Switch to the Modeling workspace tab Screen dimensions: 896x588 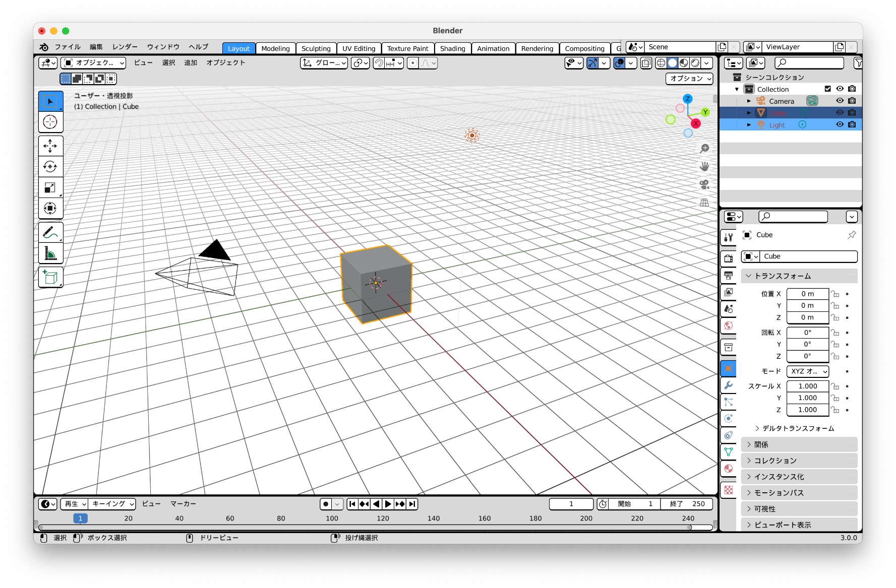[x=275, y=48]
